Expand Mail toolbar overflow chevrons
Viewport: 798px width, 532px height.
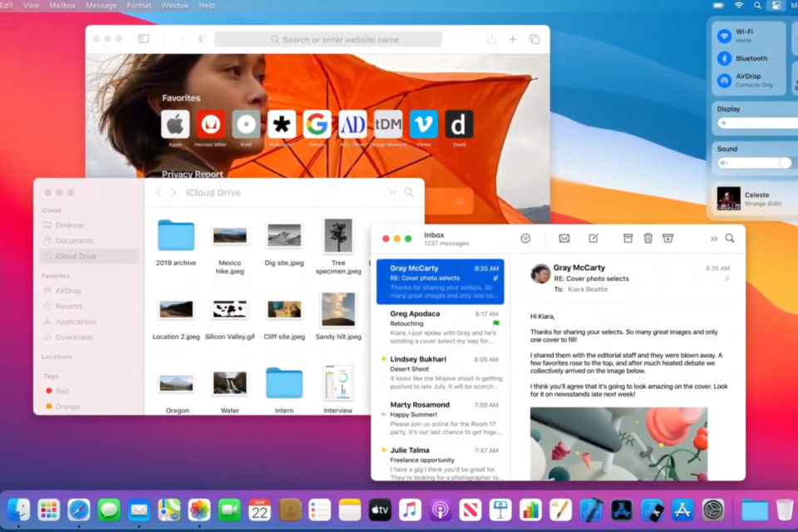pyautogui.click(x=713, y=239)
